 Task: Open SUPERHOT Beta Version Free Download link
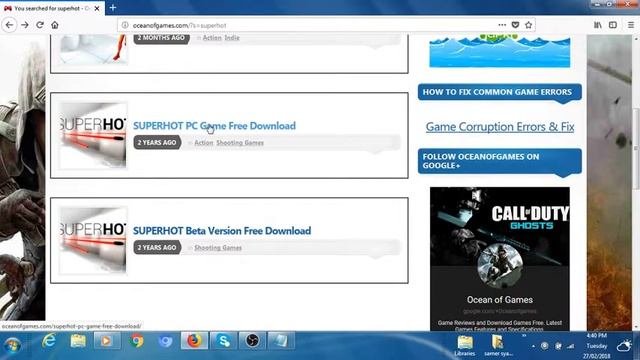tap(222, 231)
